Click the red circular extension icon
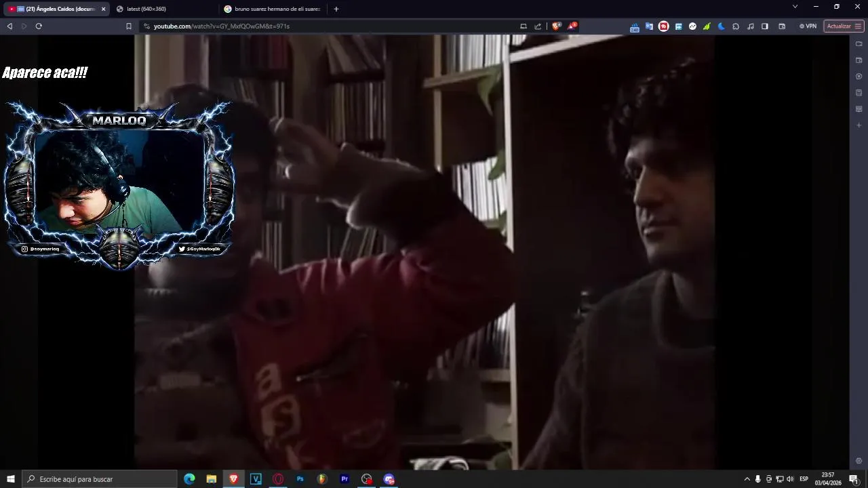Viewport: 868px width, 488px height. (x=664, y=26)
